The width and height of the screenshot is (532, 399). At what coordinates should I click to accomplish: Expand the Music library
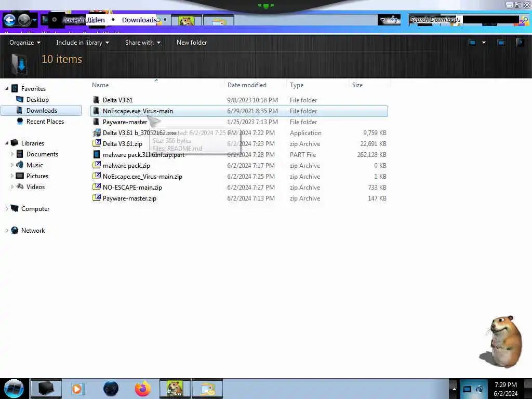click(12, 165)
